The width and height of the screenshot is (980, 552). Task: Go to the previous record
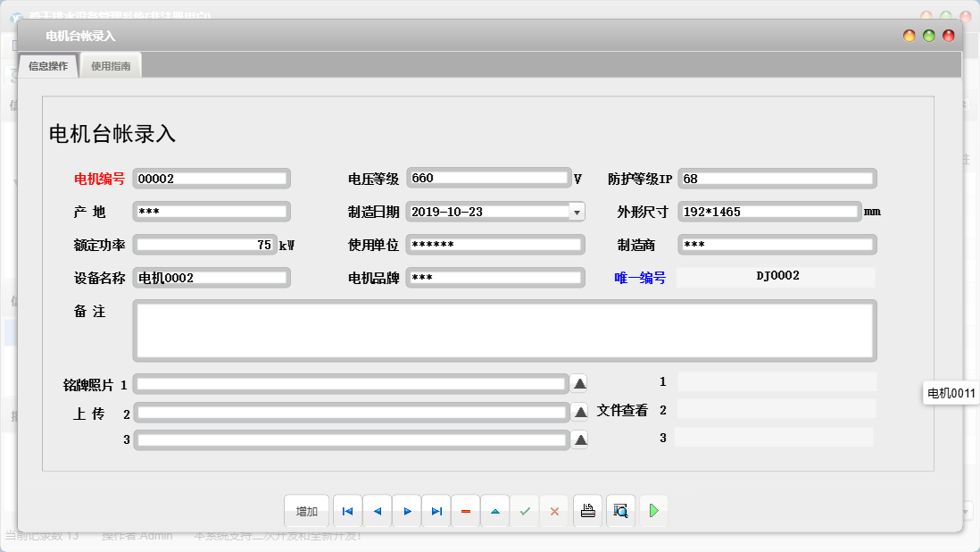[x=377, y=511]
